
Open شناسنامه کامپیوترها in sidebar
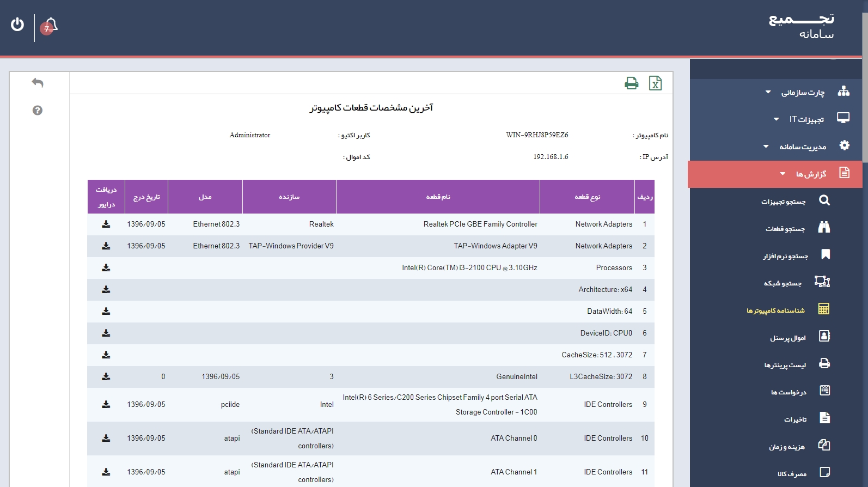(775, 311)
